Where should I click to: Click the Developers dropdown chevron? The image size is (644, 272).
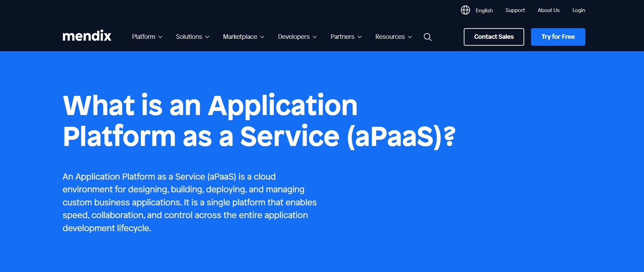pyautogui.click(x=315, y=37)
